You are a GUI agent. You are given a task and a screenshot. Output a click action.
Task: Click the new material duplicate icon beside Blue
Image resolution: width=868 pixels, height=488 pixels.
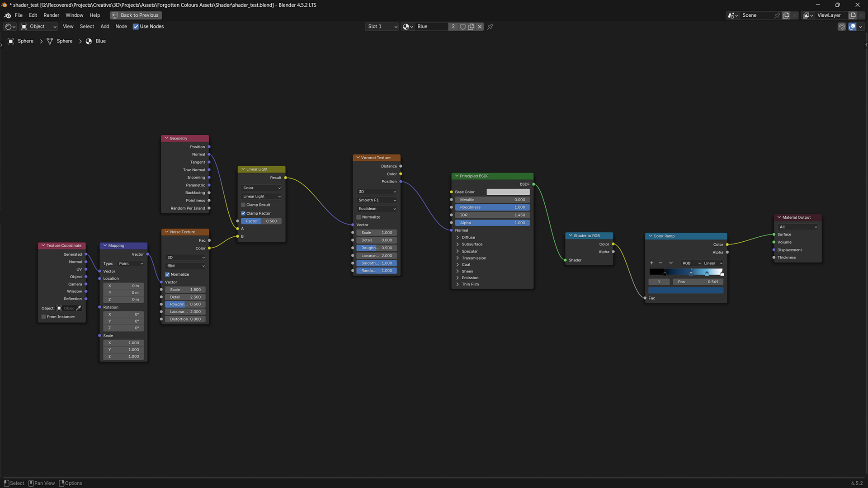tap(471, 27)
